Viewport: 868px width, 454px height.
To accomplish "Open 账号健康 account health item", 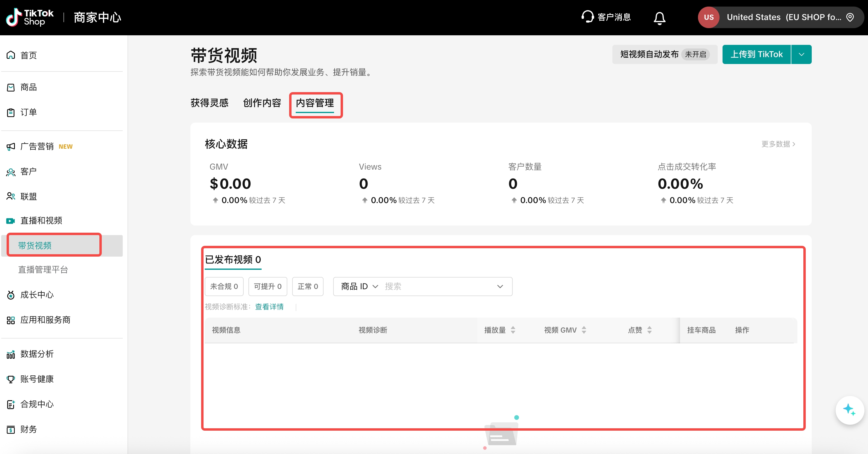I will point(37,379).
